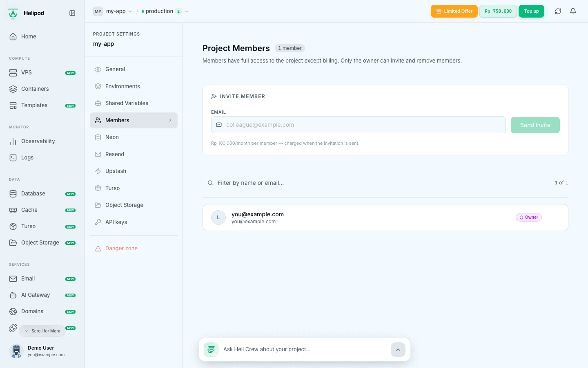Open Turso in project settings
Viewport: 588px width, 368px height.
134,188
